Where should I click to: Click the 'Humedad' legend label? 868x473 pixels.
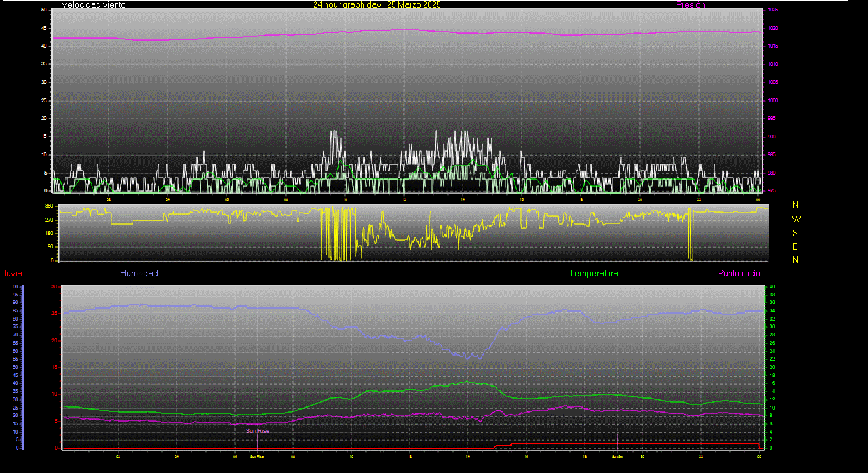pyautogui.click(x=139, y=273)
